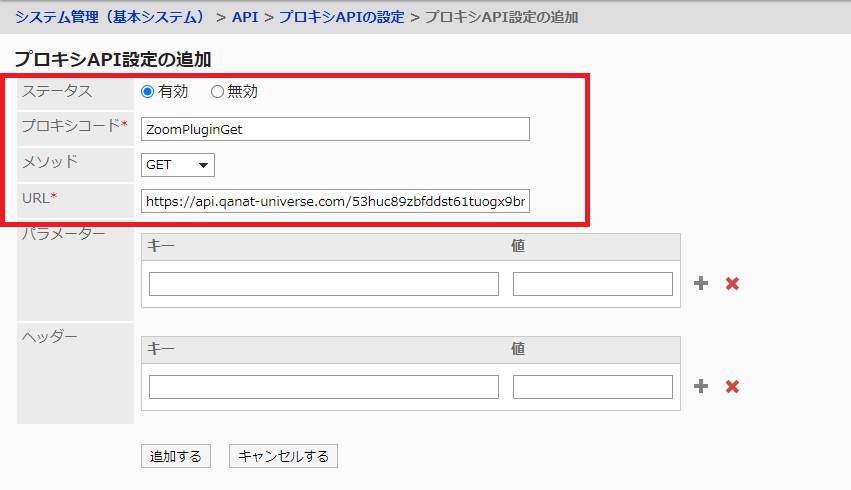Remove the header row with red X
This screenshot has width=851, height=490.
(732, 387)
